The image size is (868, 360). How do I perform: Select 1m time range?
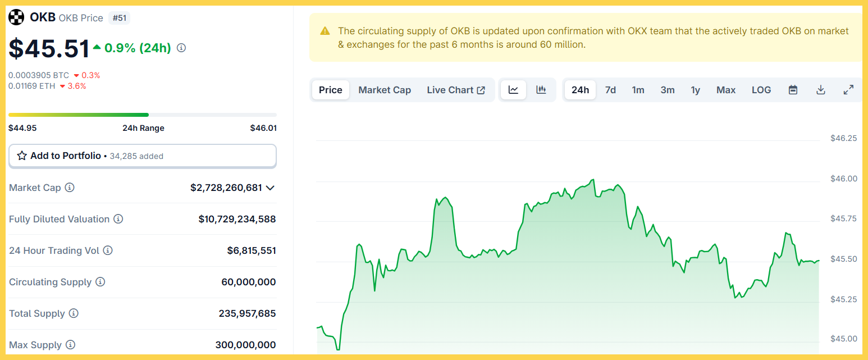click(638, 90)
